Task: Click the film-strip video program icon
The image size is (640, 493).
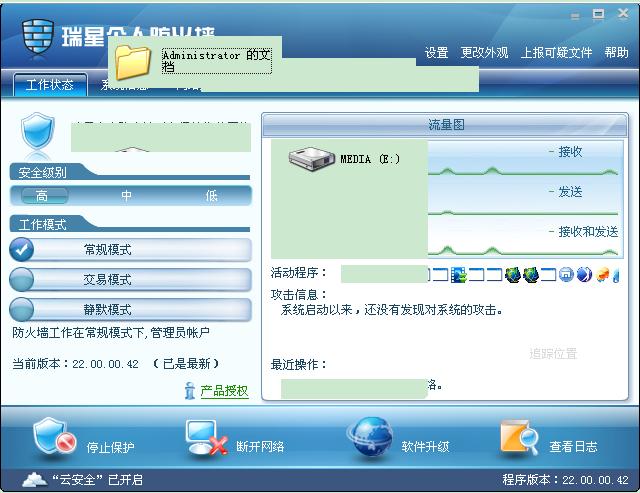Action: point(458,275)
